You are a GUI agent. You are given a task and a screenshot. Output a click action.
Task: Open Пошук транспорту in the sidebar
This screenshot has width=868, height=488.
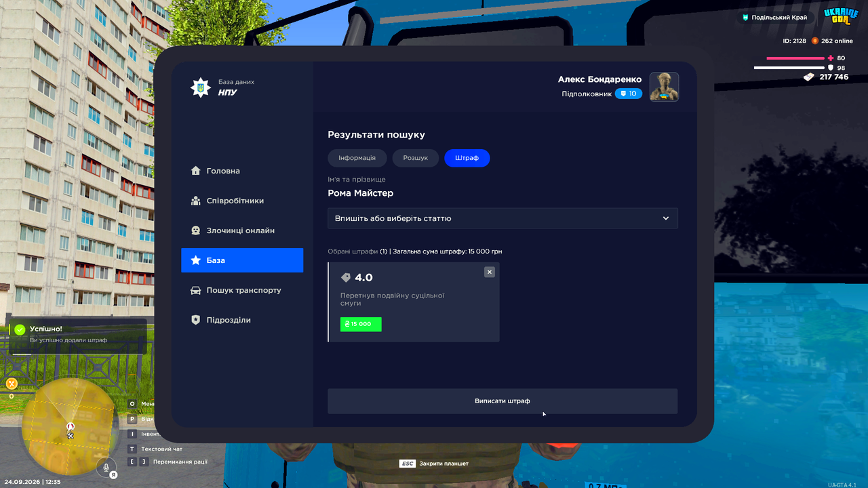pos(242,290)
